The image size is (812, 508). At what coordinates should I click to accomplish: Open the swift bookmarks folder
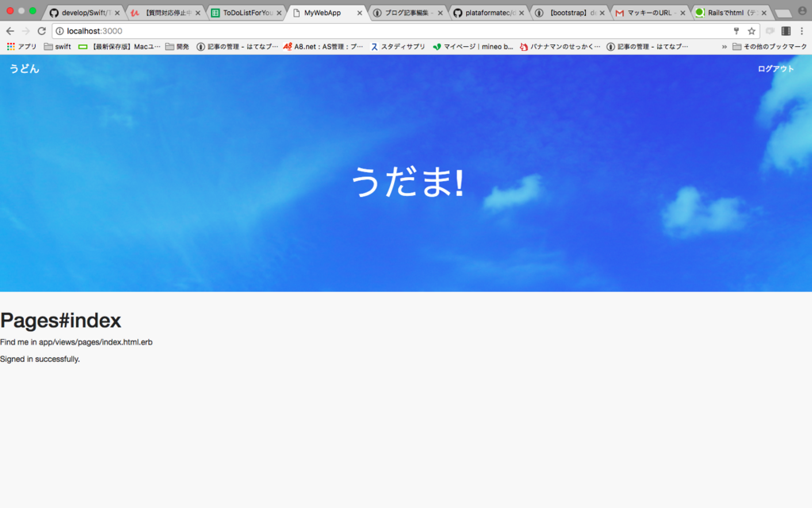(57, 47)
